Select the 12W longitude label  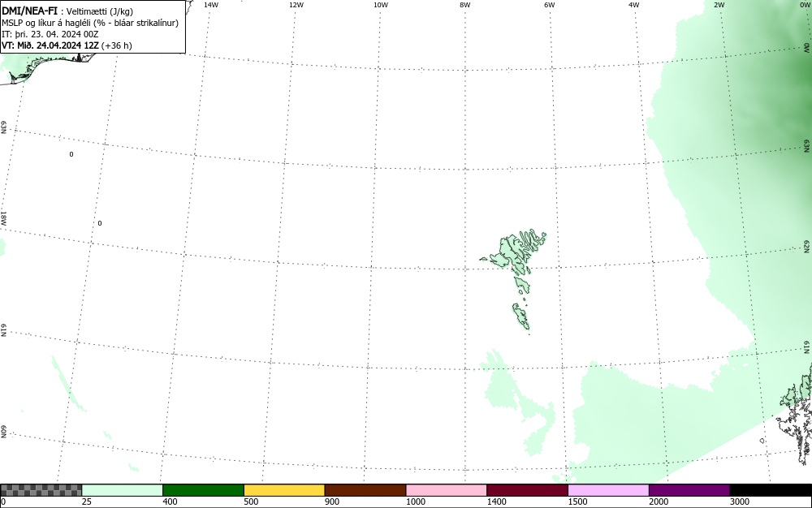point(296,5)
